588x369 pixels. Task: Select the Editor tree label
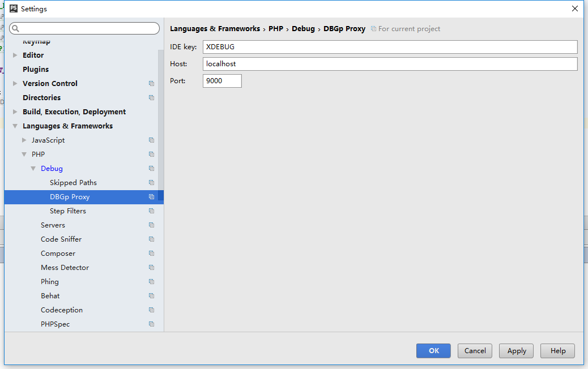click(x=33, y=55)
